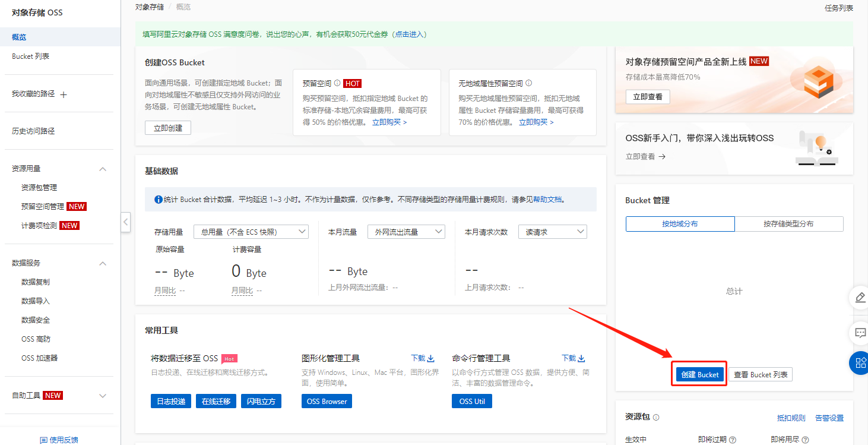Open the 点击进入 survey link in green banner
Screen dimensions: 868x445
(410, 34)
